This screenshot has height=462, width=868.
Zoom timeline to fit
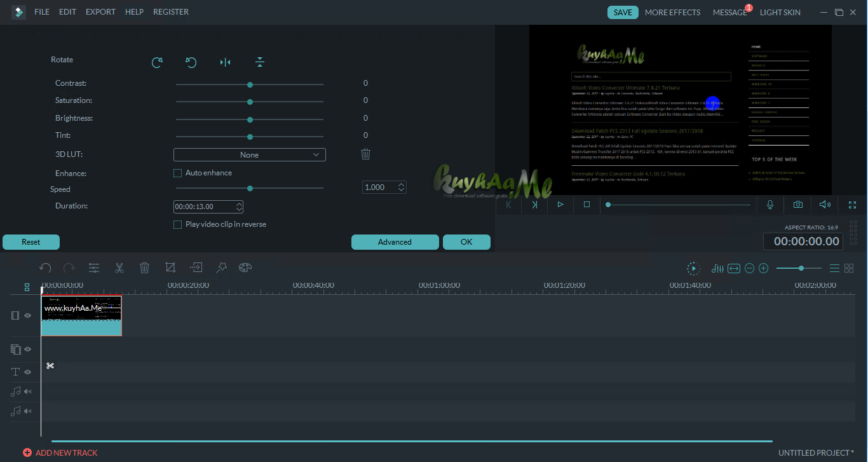pyautogui.click(x=734, y=269)
